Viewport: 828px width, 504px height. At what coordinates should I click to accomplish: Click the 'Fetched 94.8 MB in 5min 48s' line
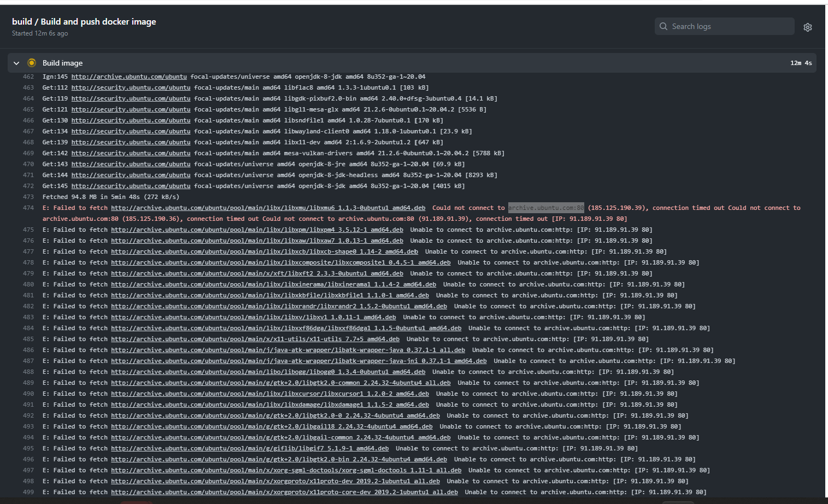pos(111,197)
